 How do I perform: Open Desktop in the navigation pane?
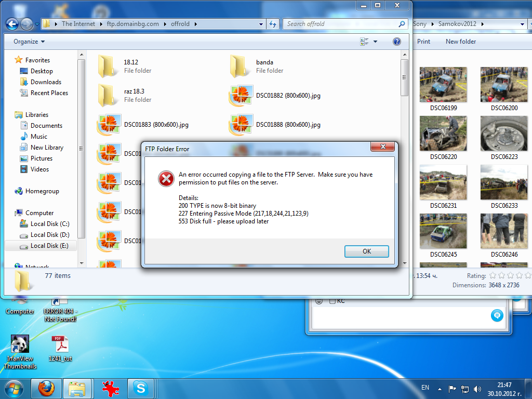pos(42,71)
